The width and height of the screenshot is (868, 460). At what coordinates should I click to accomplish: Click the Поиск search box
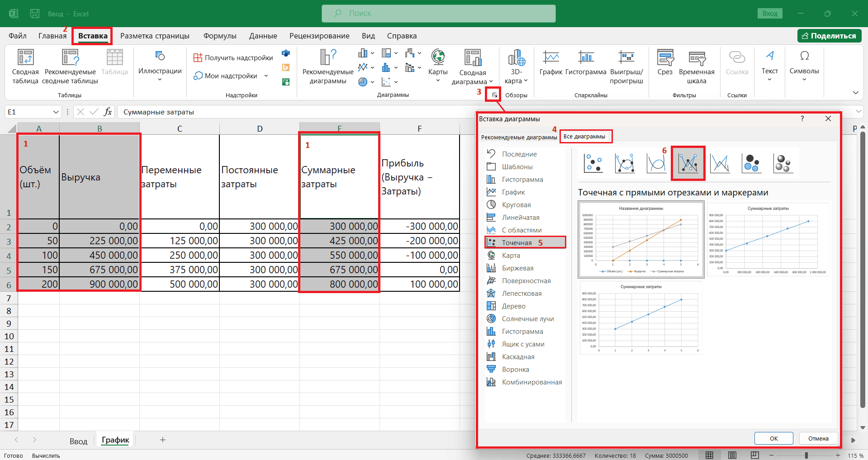[438, 14]
